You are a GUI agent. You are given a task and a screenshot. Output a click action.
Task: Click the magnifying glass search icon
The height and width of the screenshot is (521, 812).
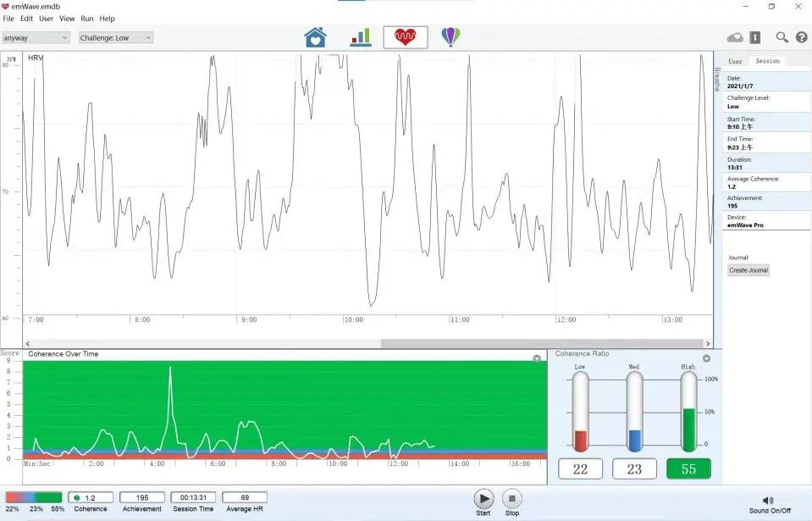point(782,37)
